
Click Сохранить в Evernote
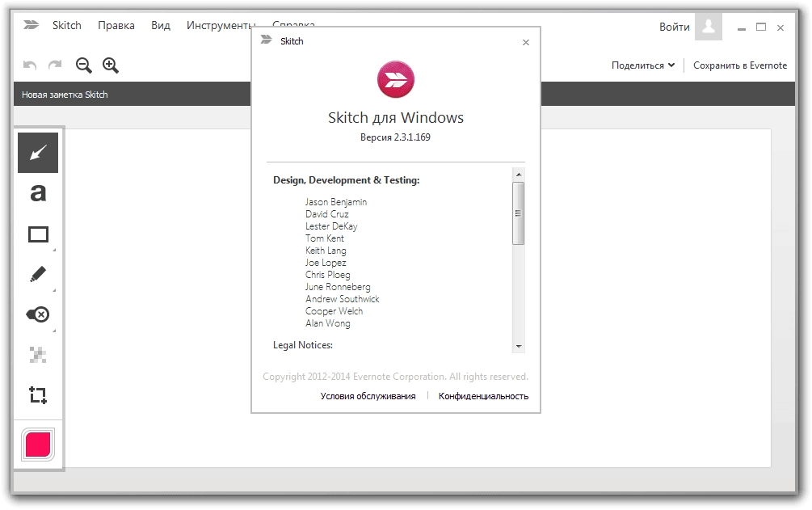pyautogui.click(x=740, y=65)
